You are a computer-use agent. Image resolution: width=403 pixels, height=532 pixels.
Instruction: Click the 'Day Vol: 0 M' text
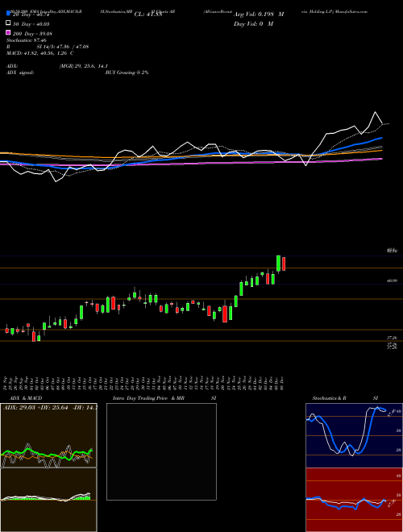[253, 23]
